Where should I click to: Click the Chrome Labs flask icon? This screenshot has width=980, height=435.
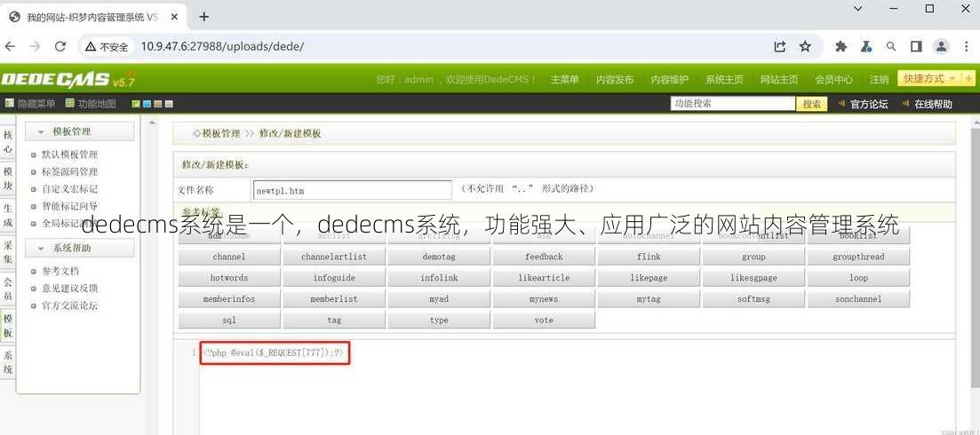pos(866,46)
